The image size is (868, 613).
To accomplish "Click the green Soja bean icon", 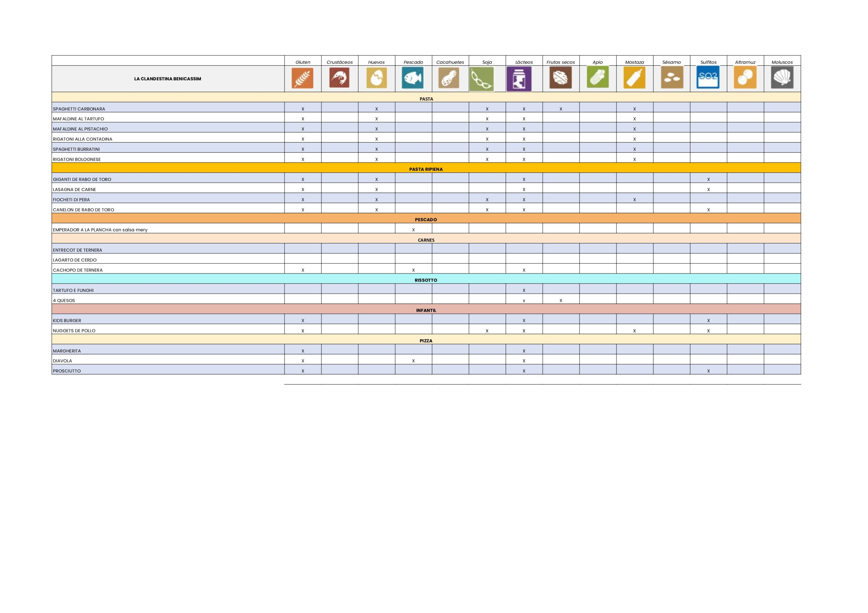I will point(481,79).
